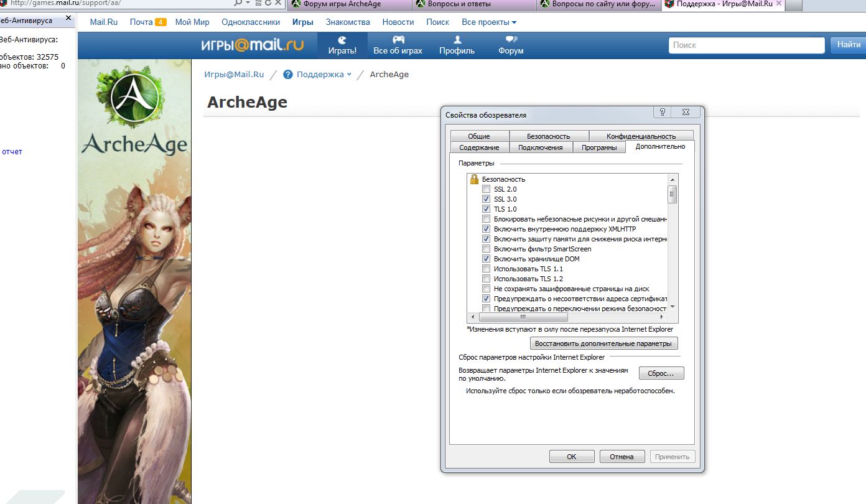Close the Свойства обозревателя dialog
Viewport: 866px width, 504px height.
(x=686, y=112)
